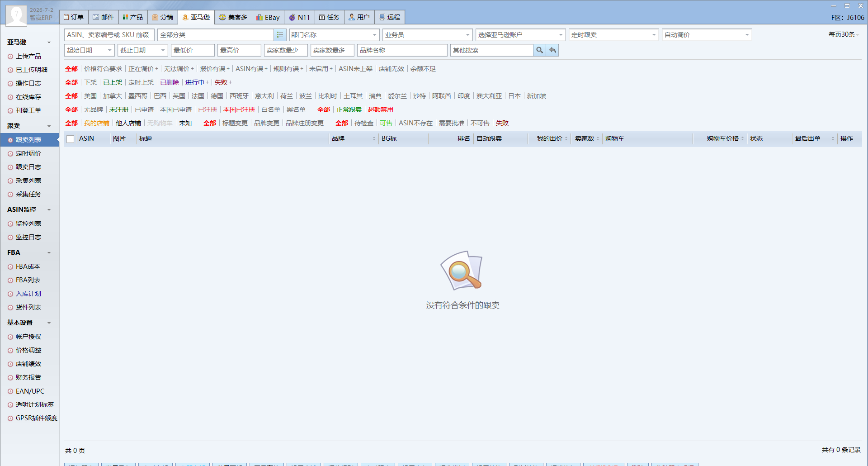Click the 在线库存 sidebar icon

(10, 97)
